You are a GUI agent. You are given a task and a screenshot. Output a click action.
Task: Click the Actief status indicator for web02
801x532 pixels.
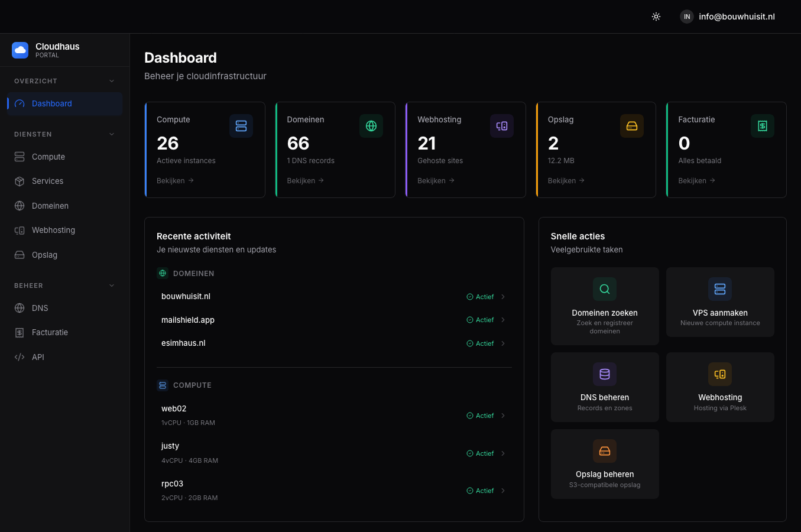point(480,416)
